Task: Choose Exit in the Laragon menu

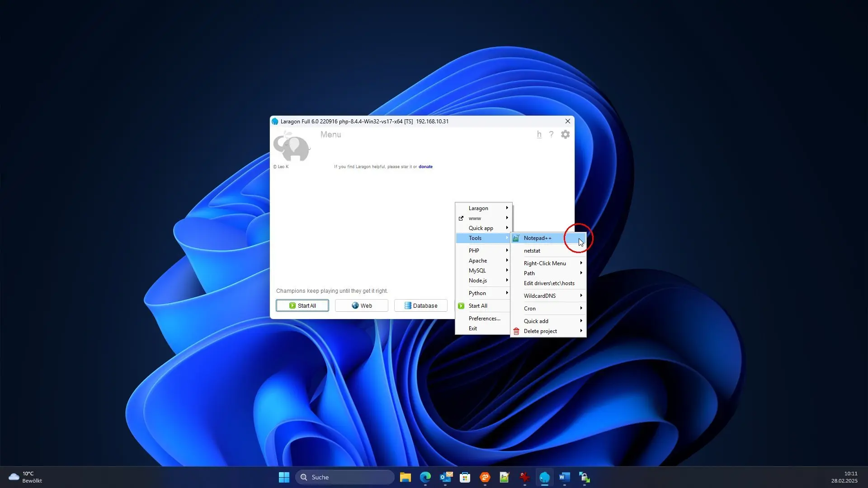Action: [483, 328]
